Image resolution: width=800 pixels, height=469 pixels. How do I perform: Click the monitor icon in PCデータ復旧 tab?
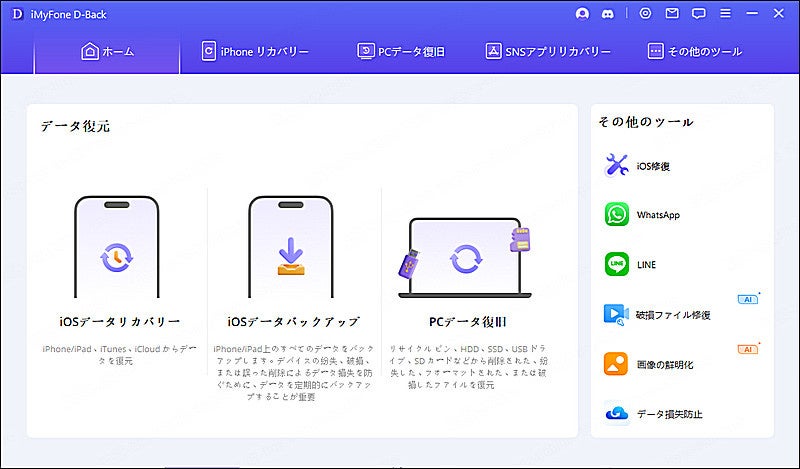(x=365, y=51)
